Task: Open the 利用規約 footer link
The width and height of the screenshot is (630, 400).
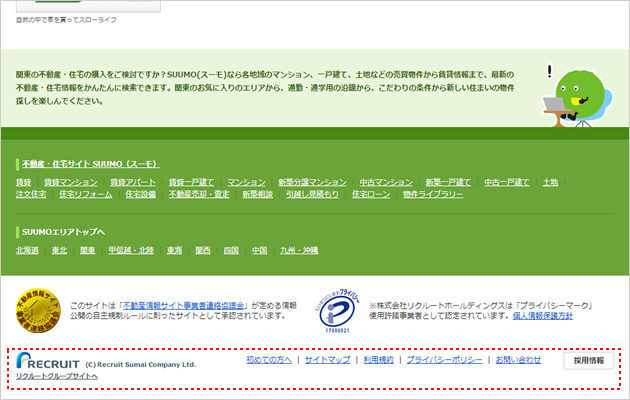Action: (378, 360)
